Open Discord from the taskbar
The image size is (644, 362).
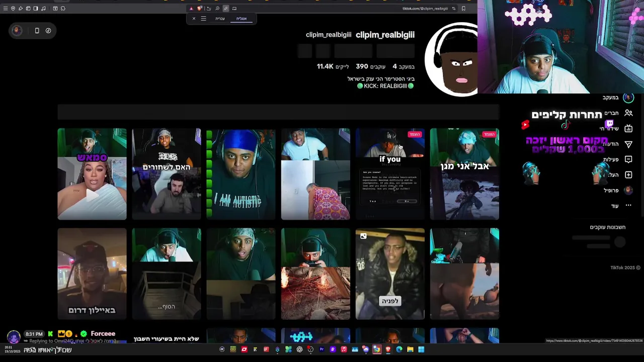point(366,349)
